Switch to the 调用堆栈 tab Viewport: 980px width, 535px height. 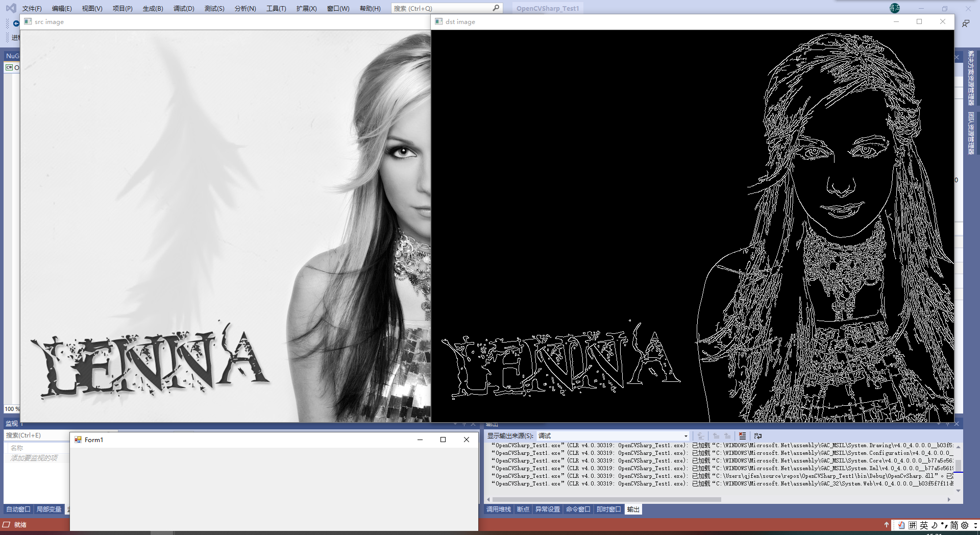499,509
